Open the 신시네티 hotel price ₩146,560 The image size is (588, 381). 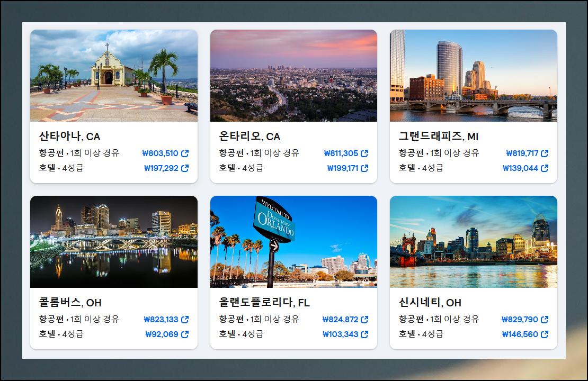coord(520,334)
